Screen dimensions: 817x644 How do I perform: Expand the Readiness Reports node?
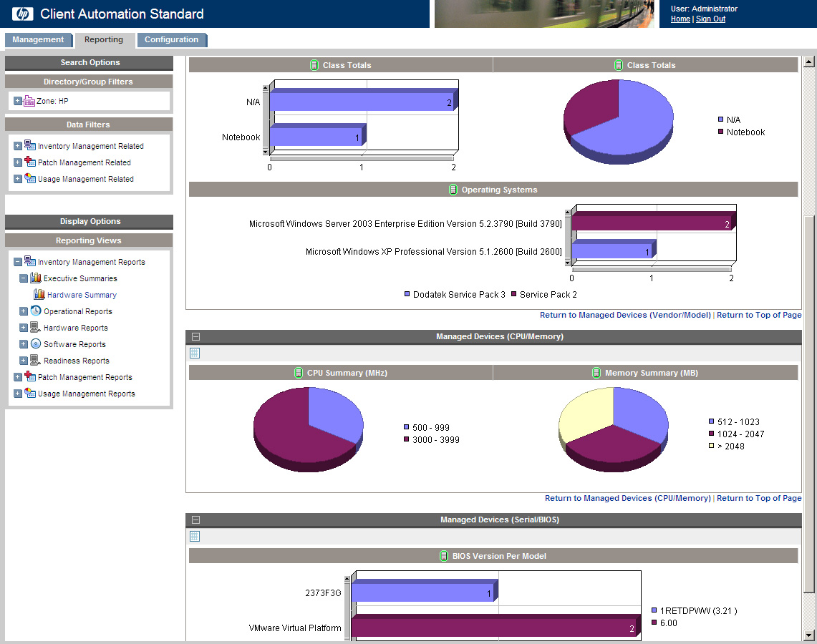[24, 361]
